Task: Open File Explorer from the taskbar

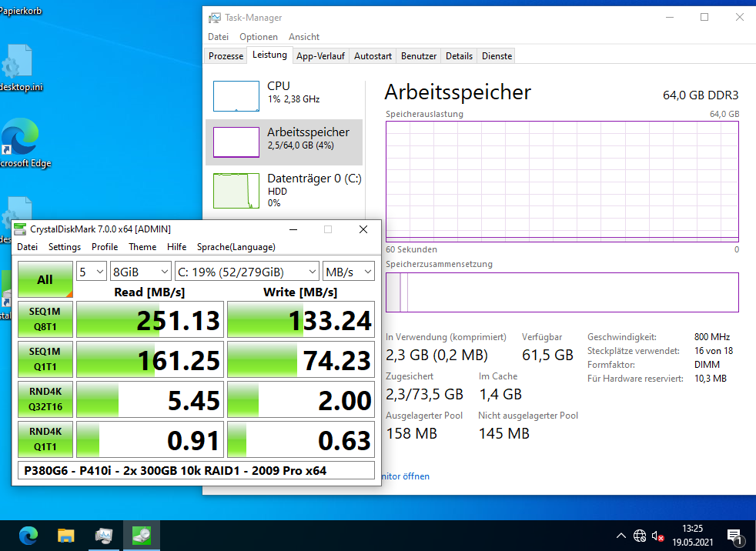Action: 66,536
